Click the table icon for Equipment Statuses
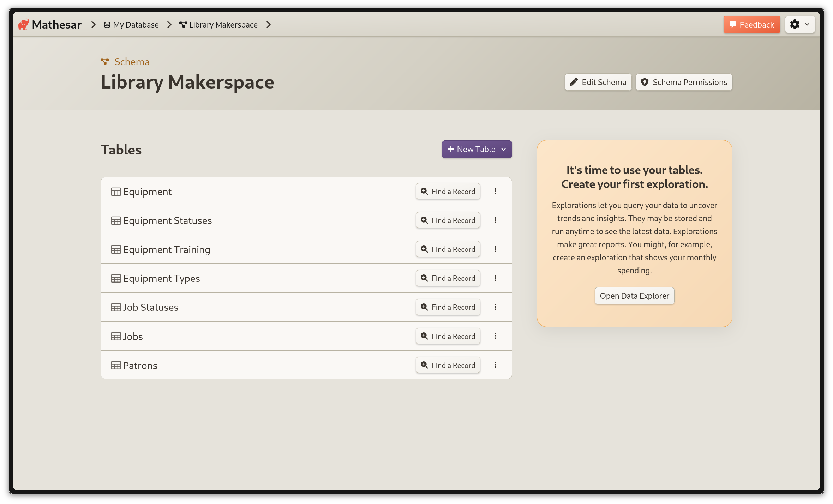This screenshot has height=504, width=833. (116, 220)
